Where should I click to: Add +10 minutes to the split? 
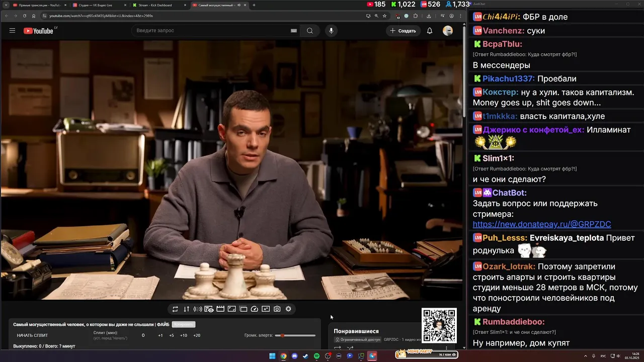pyautogui.click(x=184, y=335)
